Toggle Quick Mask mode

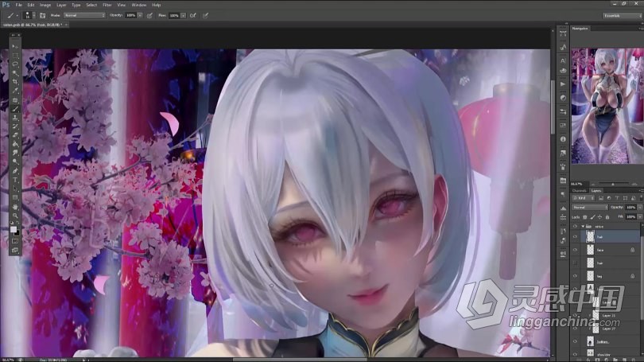pos(15,241)
